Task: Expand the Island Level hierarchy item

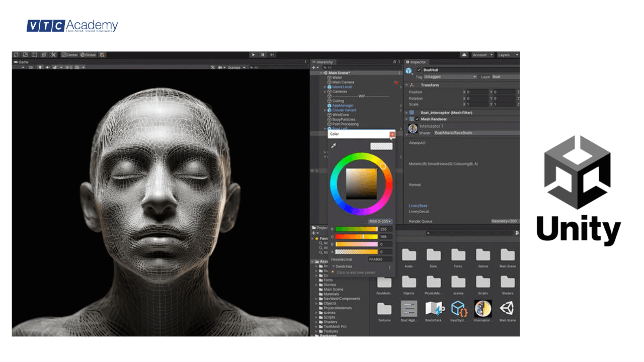Action: point(325,86)
